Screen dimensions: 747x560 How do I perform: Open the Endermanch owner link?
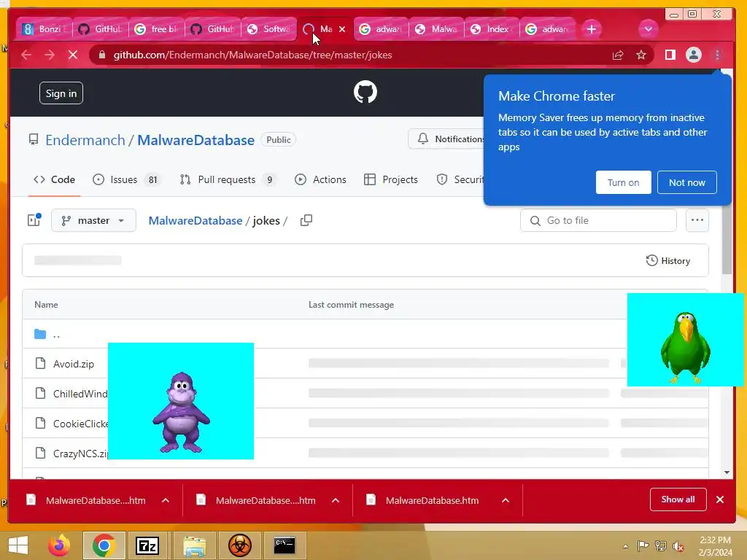(x=85, y=140)
